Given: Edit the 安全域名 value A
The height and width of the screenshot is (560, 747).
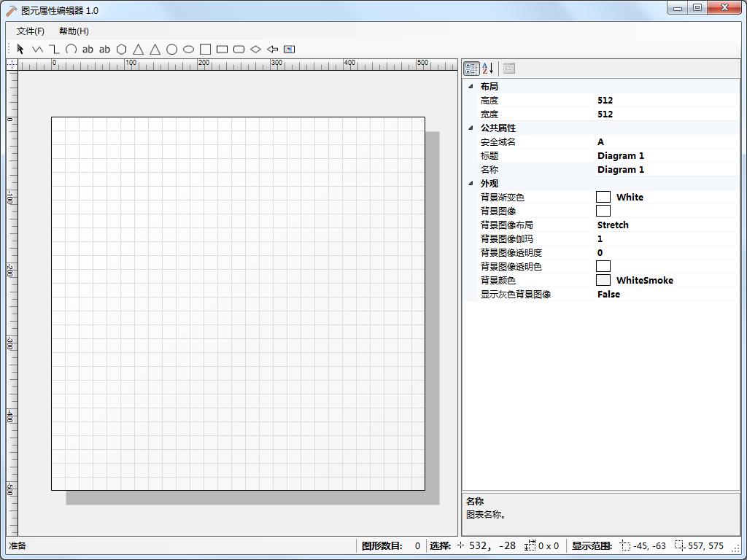Looking at the screenshot, I should coord(601,142).
